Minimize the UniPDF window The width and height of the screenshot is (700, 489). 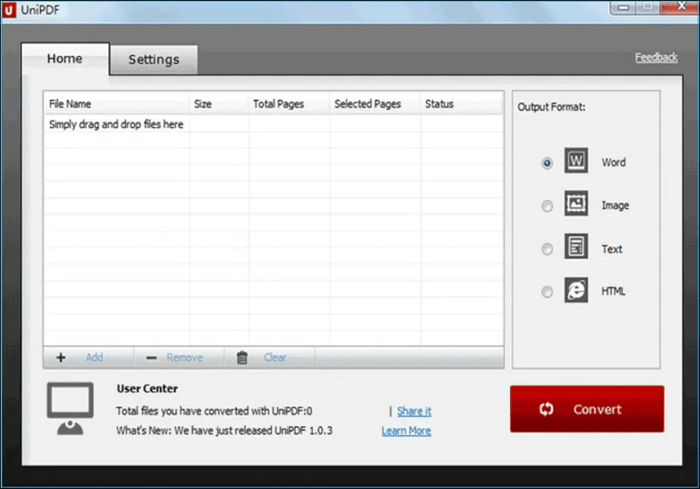624,7
